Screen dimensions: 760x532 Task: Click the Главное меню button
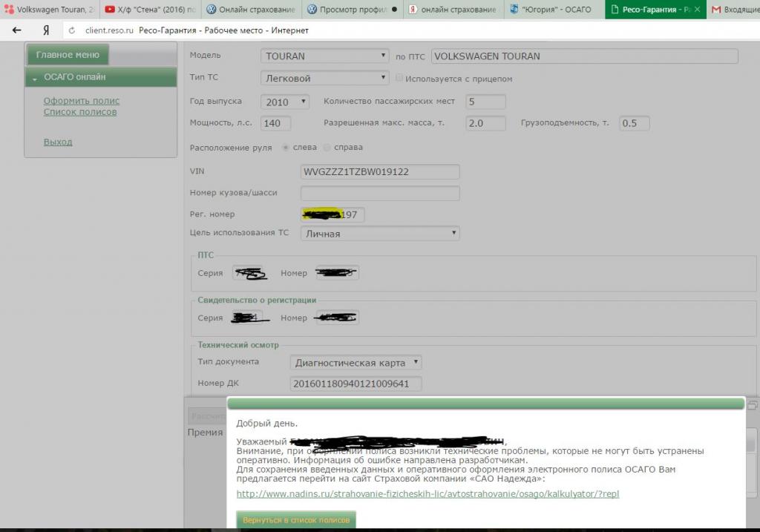[x=68, y=55]
